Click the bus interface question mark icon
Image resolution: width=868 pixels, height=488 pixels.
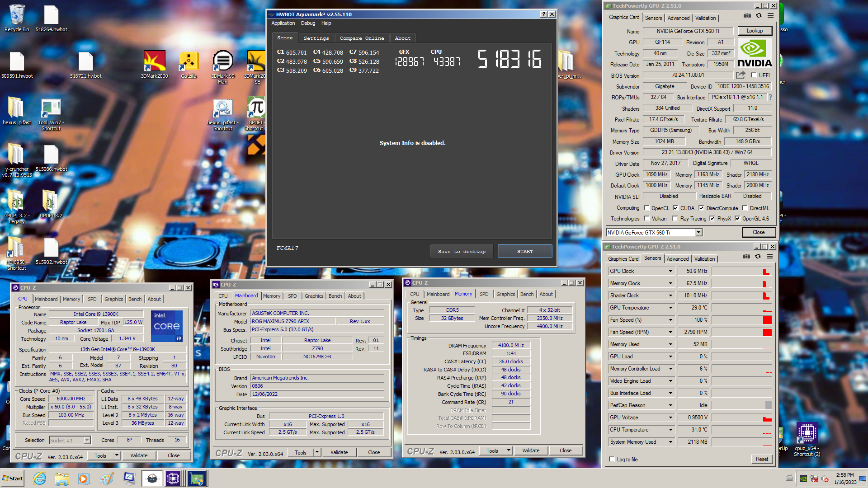(x=770, y=97)
